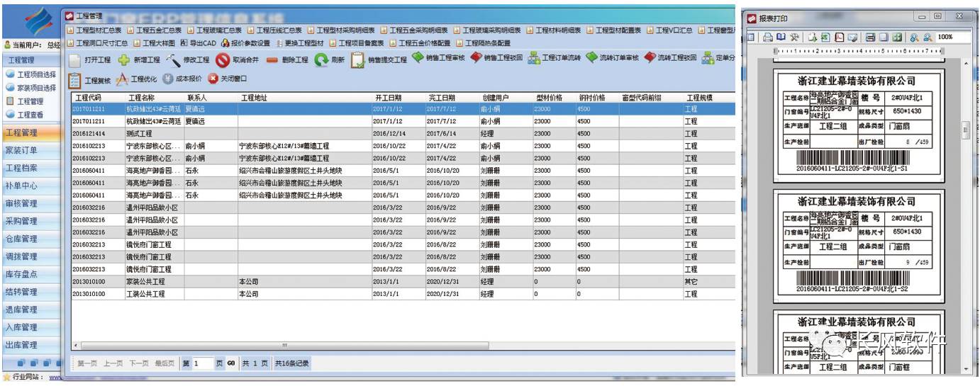Screen dimensions: 980x386
Task: Click the horizontal scrollbar below the table
Action: [284, 345]
